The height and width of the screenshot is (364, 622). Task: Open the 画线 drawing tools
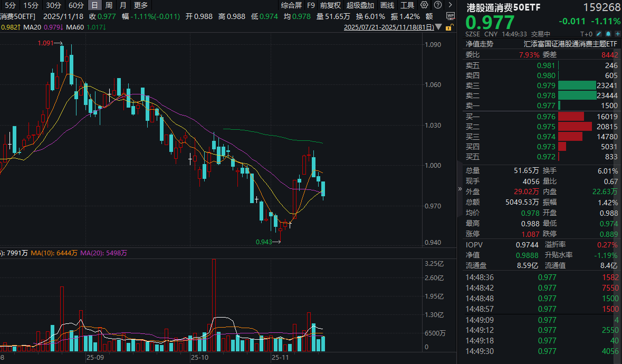pos(387,5)
